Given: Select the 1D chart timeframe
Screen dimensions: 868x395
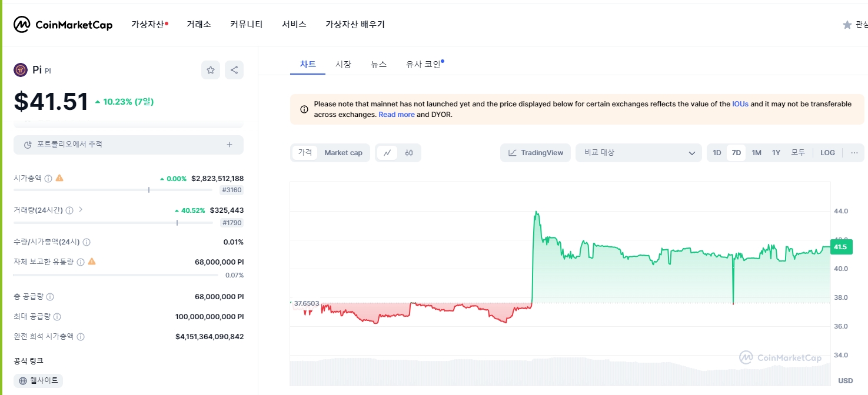Looking at the screenshot, I should point(717,152).
